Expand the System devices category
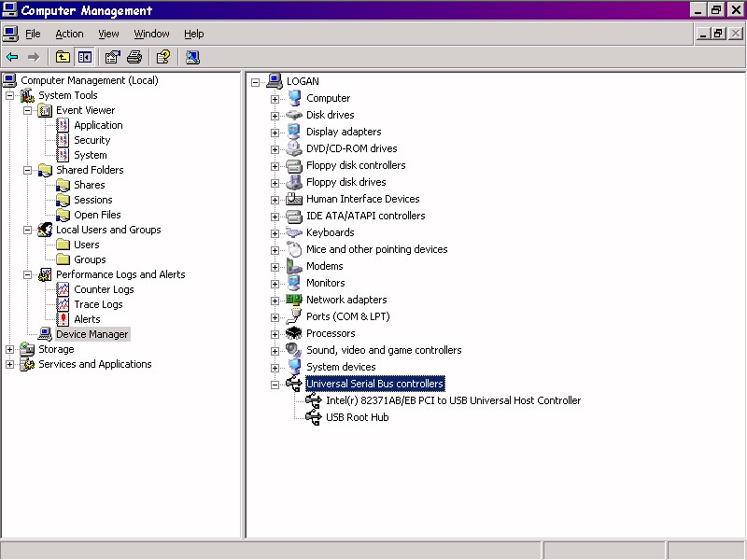The image size is (747, 560). click(275, 368)
